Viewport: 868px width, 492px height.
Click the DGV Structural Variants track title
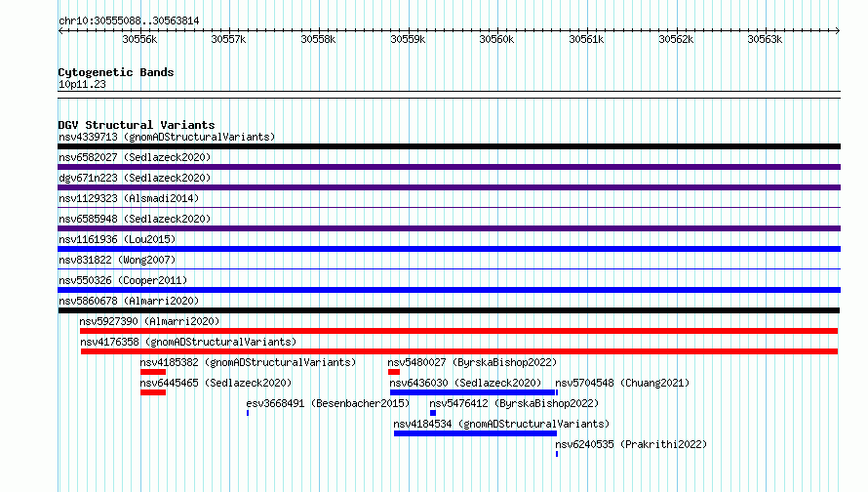click(137, 125)
